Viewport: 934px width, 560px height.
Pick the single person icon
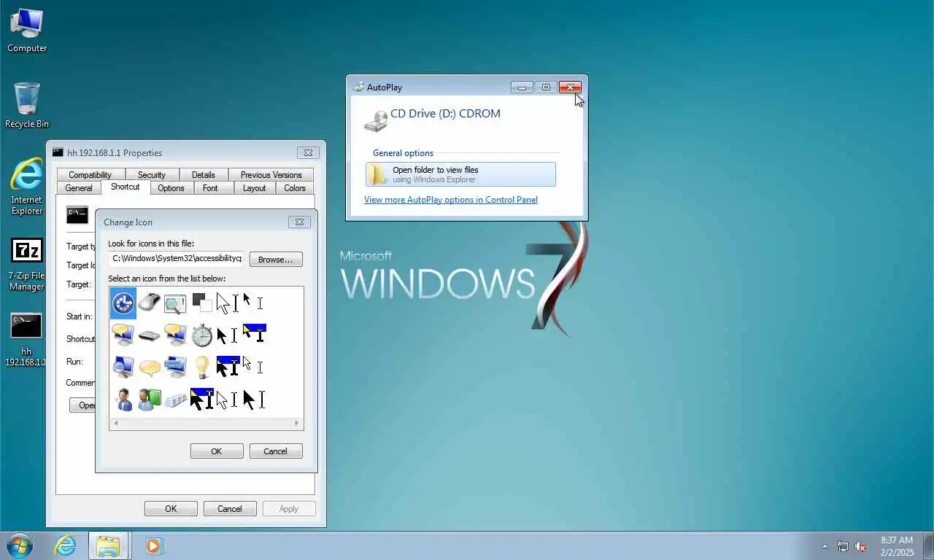(123, 399)
